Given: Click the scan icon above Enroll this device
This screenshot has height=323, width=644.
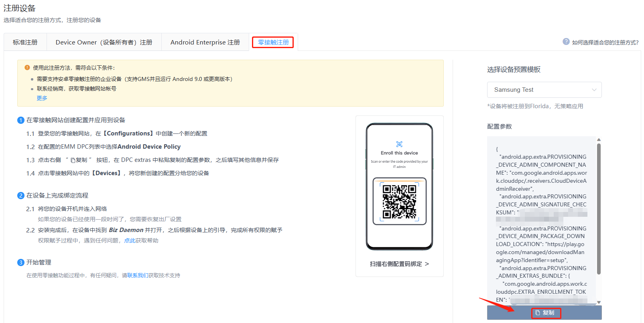Looking at the screenshot, I should tap(399, 144).
